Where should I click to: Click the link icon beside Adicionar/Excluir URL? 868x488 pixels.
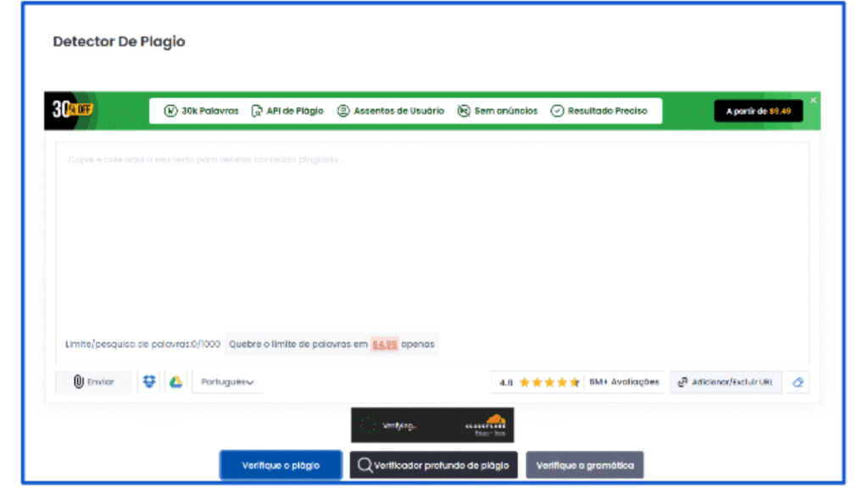[682, 382]
